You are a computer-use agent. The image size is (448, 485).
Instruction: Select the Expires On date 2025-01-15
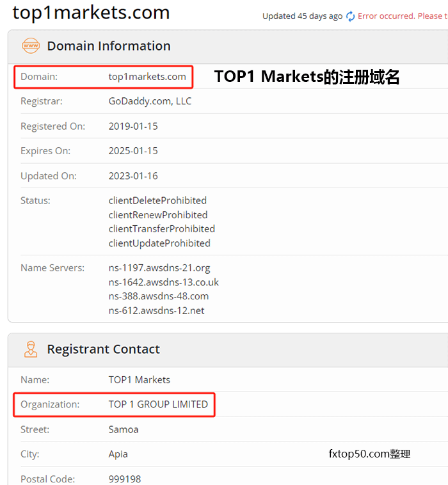[x=133, y=151]
